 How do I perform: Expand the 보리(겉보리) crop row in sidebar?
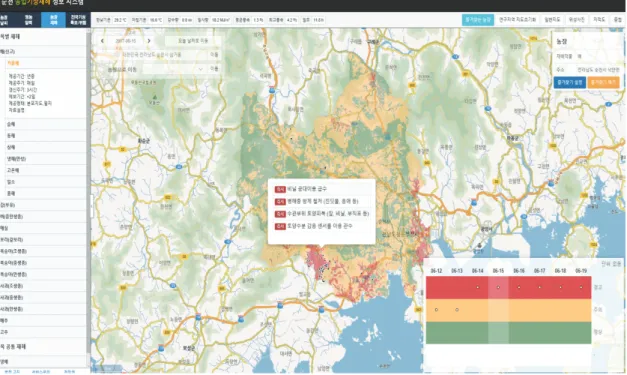(43, 240)
